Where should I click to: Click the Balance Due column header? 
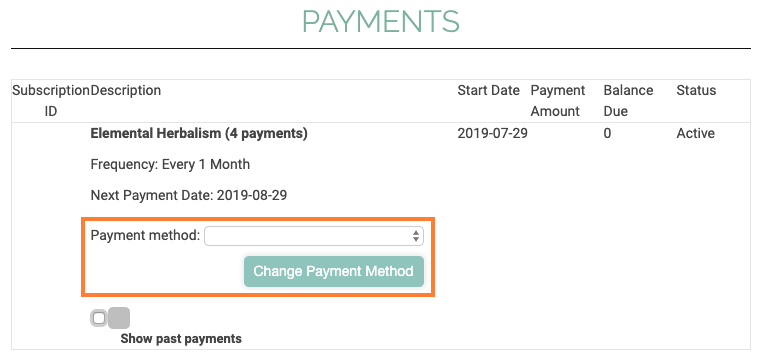(x=628, y=101)
